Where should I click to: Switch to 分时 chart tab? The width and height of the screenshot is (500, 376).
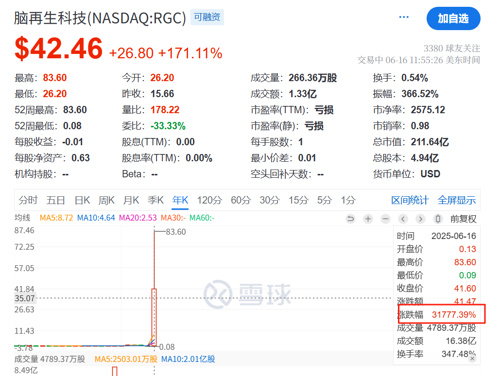(28, 200)
